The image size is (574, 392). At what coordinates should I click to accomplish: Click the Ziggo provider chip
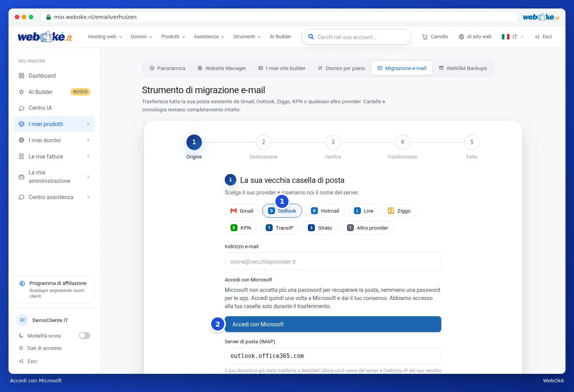point(399,211)
